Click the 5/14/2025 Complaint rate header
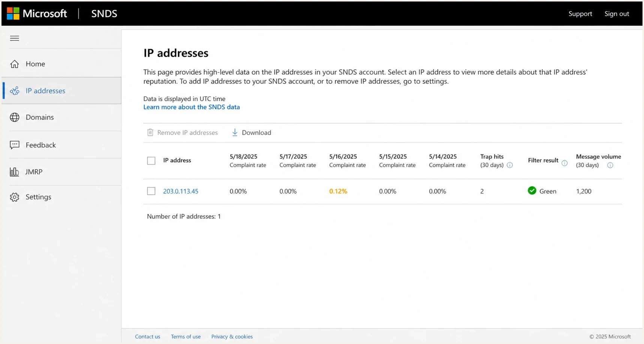 [x=447, y=161]
